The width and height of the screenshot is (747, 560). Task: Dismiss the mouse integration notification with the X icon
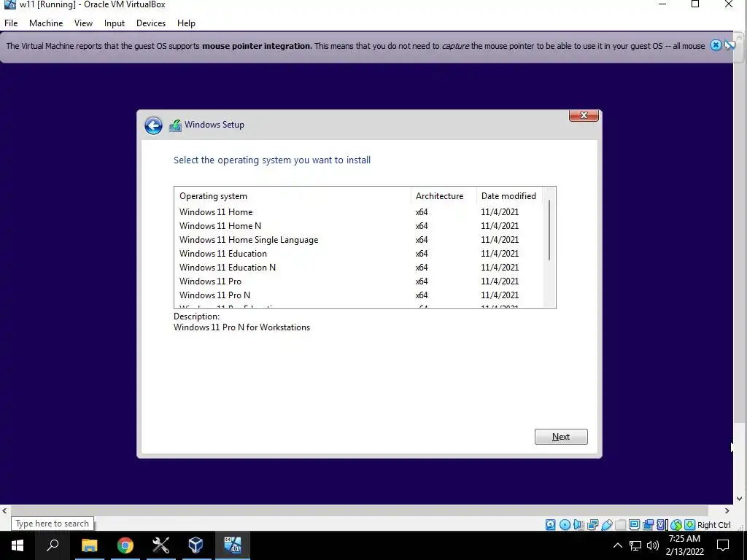pos(716,45)
